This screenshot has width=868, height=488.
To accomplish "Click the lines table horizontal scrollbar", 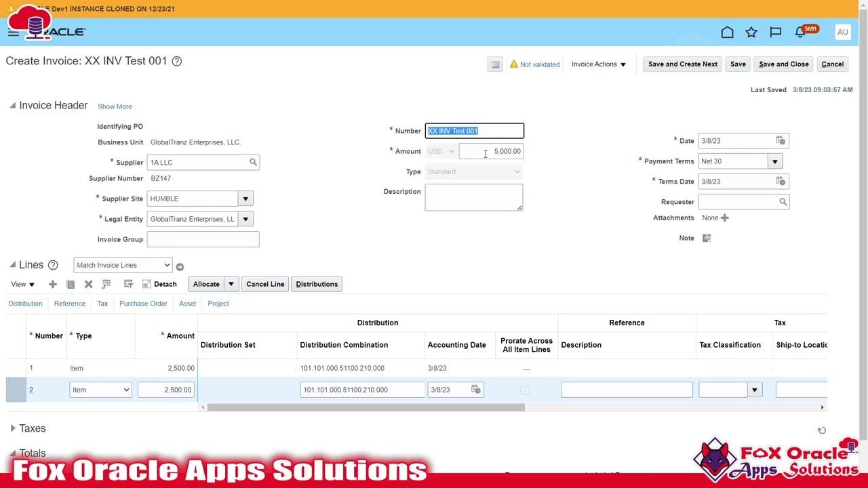I will 366,407.
